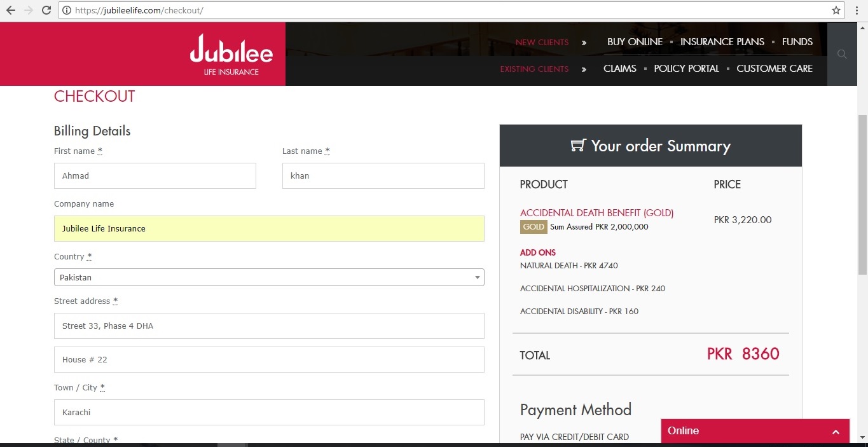868x447 pixels.
Task: Click the 'Billing Details' heading
Action: pos(92,131)
